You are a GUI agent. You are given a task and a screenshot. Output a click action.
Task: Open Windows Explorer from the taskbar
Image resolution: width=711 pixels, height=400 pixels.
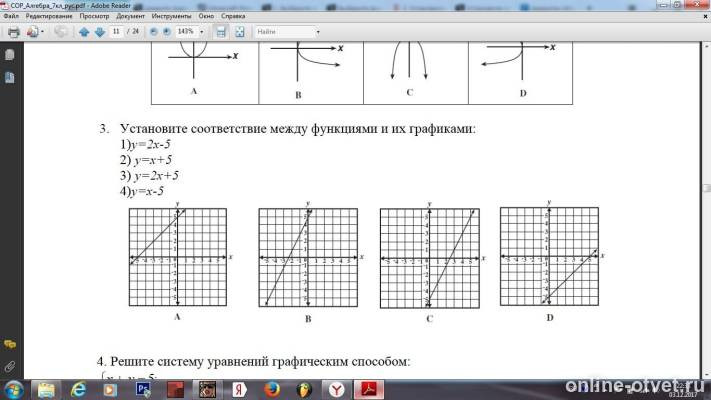click(x=46, y=390)
